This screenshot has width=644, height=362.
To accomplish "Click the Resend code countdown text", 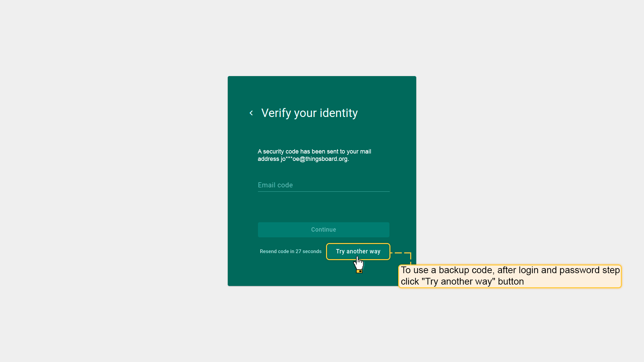I will pos(290,251).
